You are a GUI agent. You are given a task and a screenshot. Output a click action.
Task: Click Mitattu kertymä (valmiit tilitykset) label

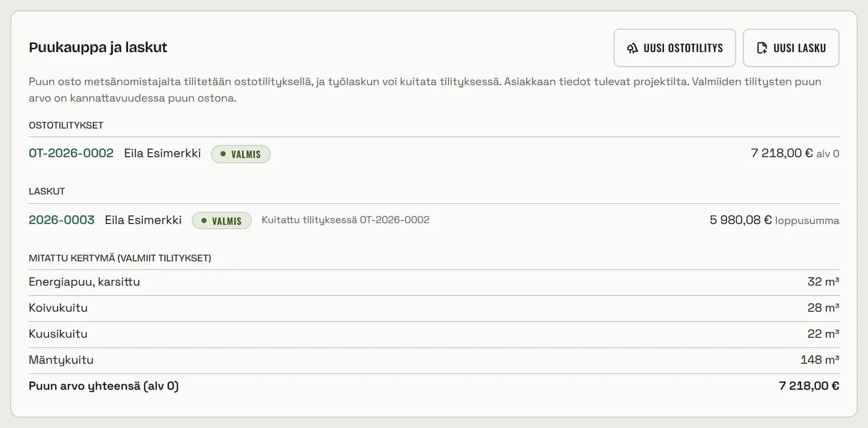coord(120,258)
